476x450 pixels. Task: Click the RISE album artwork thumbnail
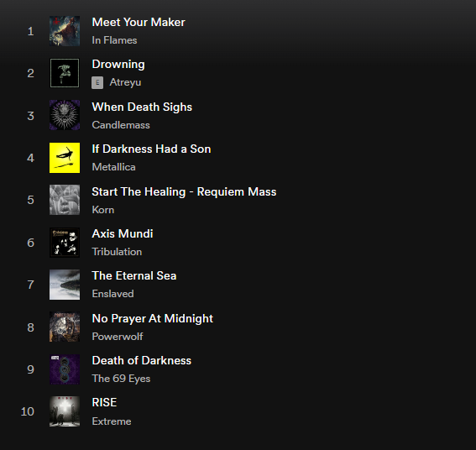(65, 411)
